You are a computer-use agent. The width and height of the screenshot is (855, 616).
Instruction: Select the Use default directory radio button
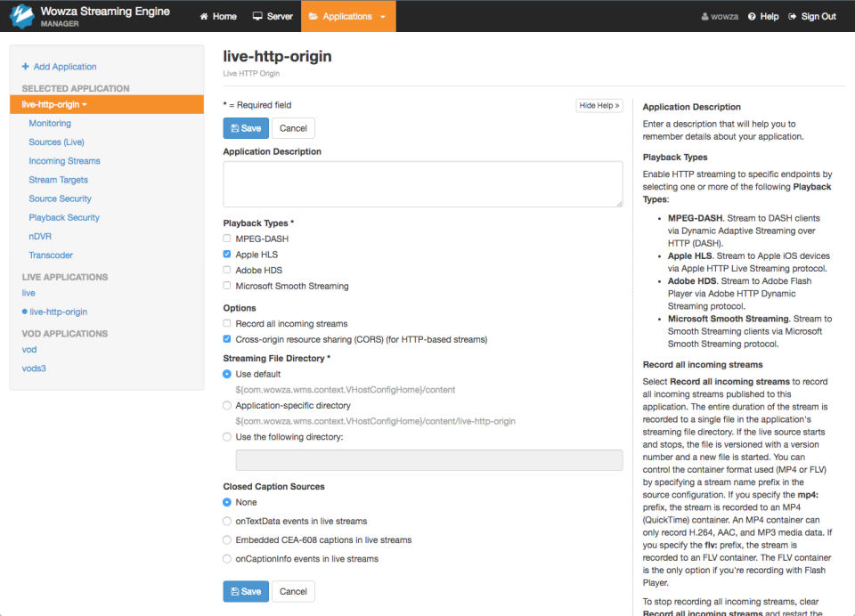(227, 374)
